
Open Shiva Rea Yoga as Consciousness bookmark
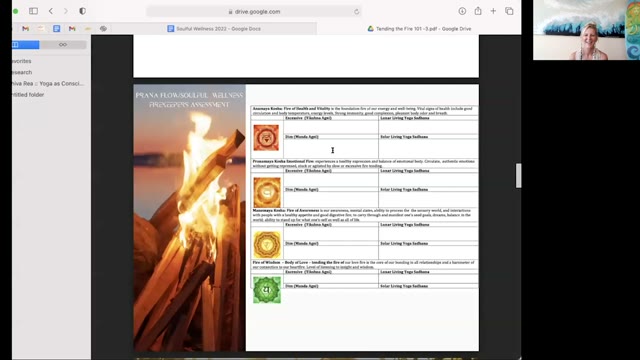click(x=47, y=83)
